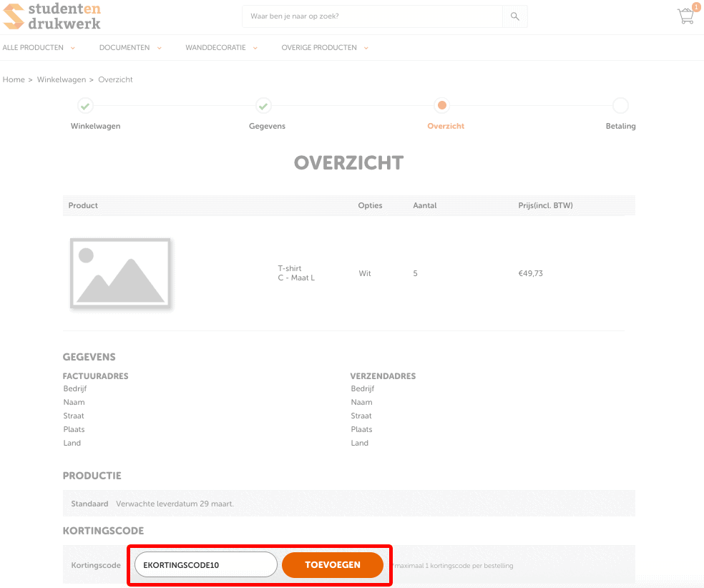This screenshot has width=704, height=588.
Task: Click the 'Plaats' line under Verzendadres
Action: 361,429
